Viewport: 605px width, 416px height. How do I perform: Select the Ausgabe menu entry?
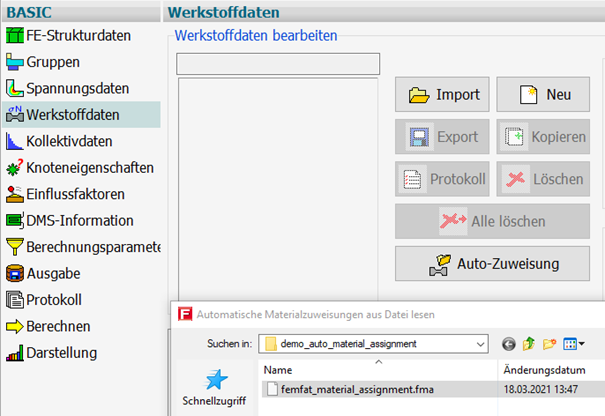click(x=53, y=273)
